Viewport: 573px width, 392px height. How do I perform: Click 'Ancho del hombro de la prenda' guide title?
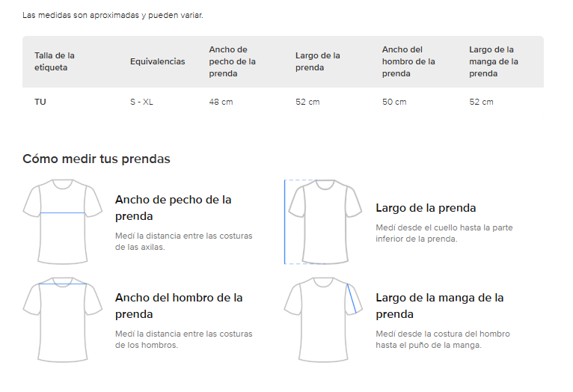point(179,306)
